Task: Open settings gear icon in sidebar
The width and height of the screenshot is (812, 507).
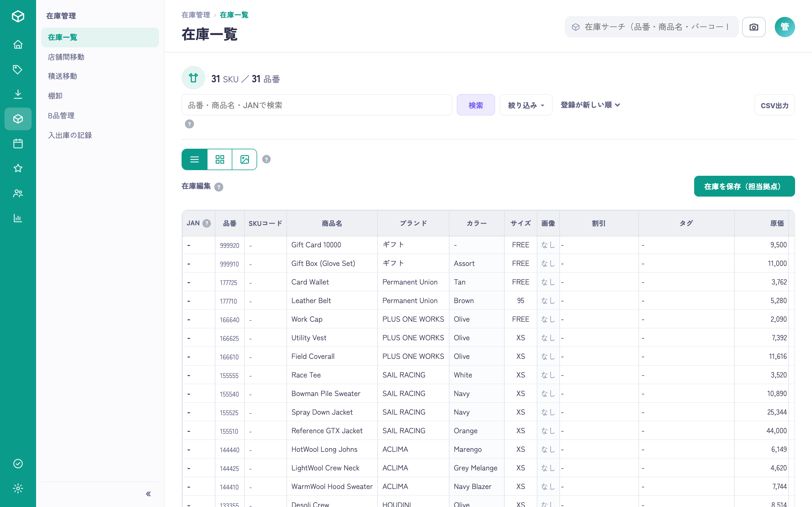Action: 18,488
